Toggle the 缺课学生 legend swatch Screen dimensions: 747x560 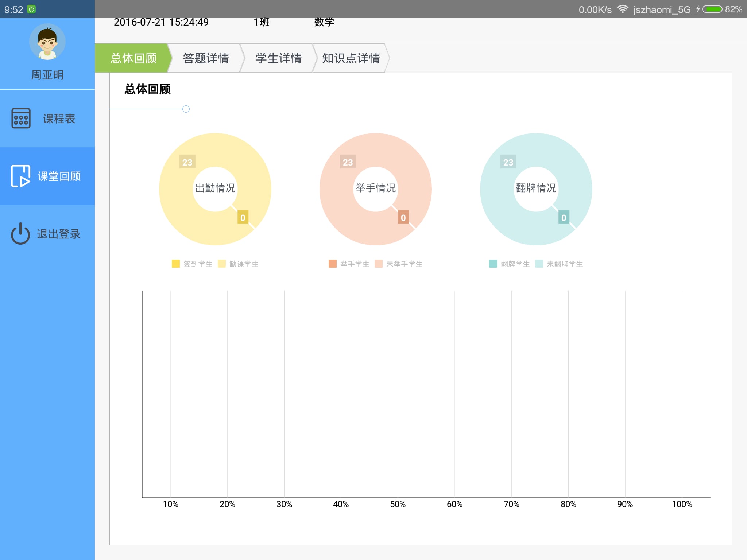[222, 264]
